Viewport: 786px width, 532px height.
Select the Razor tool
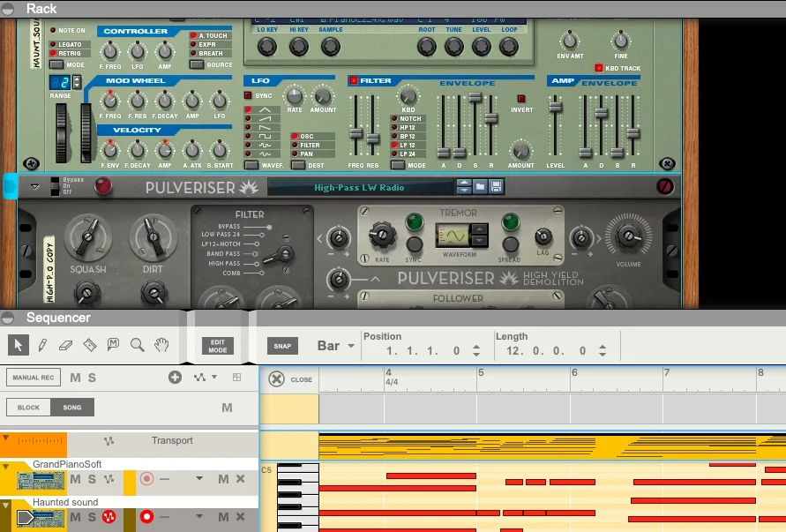coord(90,345)
